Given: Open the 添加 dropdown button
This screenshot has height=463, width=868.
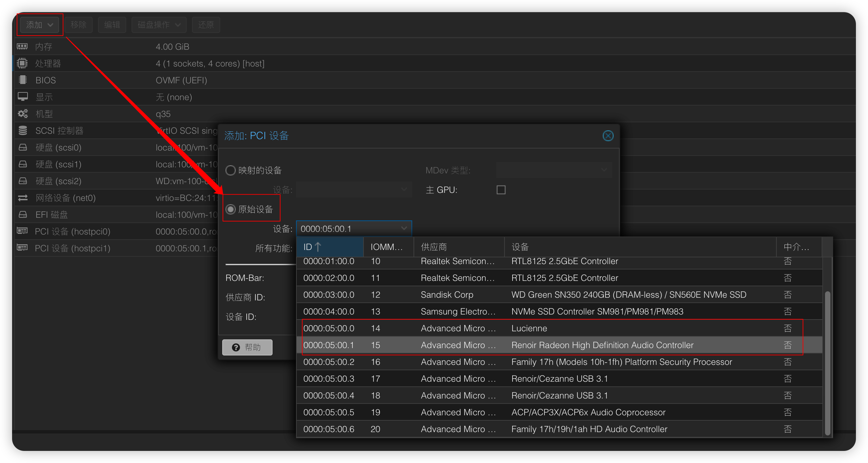Looking at the screenshot, I should pos(40,25).
